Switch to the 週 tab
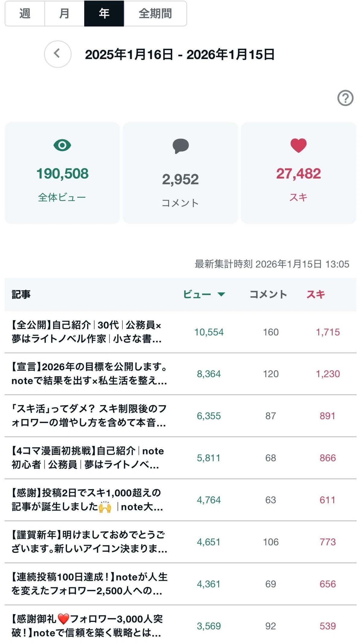This screenshot has width=362, height=644. click(25, 14)
